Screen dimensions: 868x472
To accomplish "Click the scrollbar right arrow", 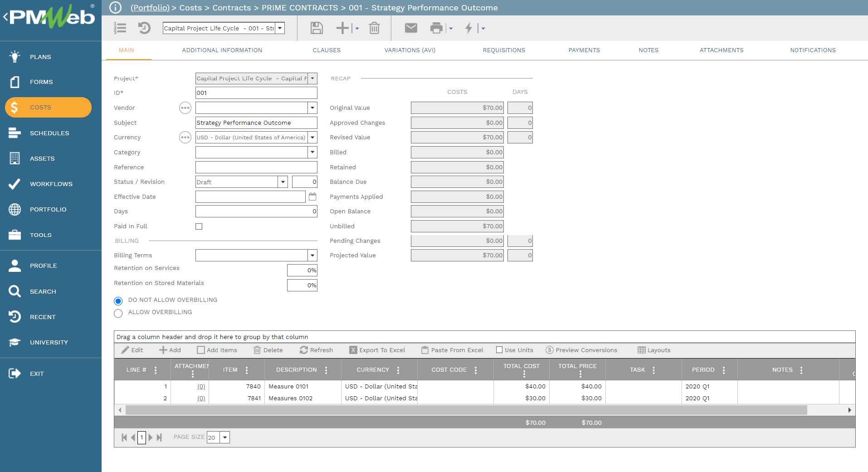I will pos(849,410).
